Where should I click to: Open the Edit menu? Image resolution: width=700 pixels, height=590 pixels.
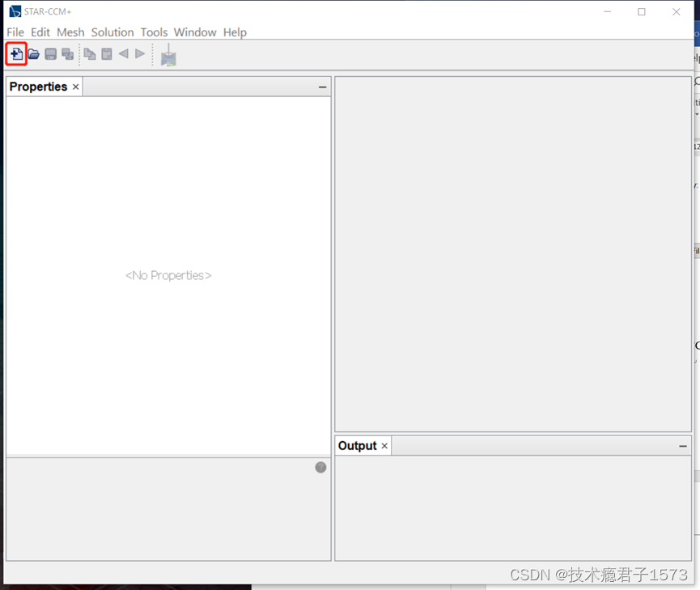point(40,32)
